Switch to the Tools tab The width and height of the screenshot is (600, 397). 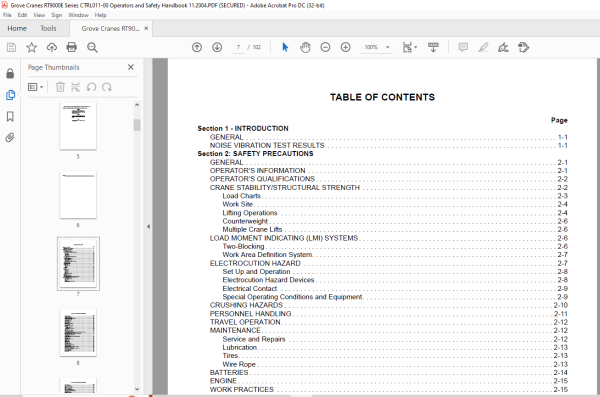click(x=48, y=28)
